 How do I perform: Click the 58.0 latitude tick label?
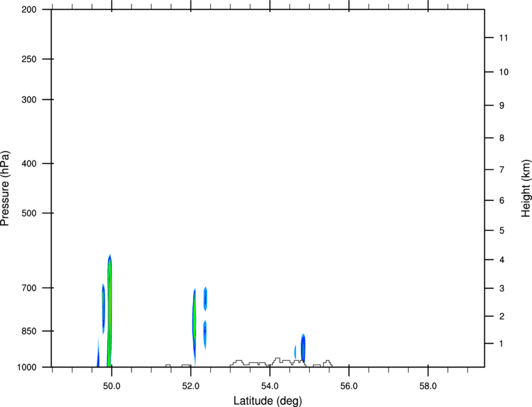click(428, 386)
